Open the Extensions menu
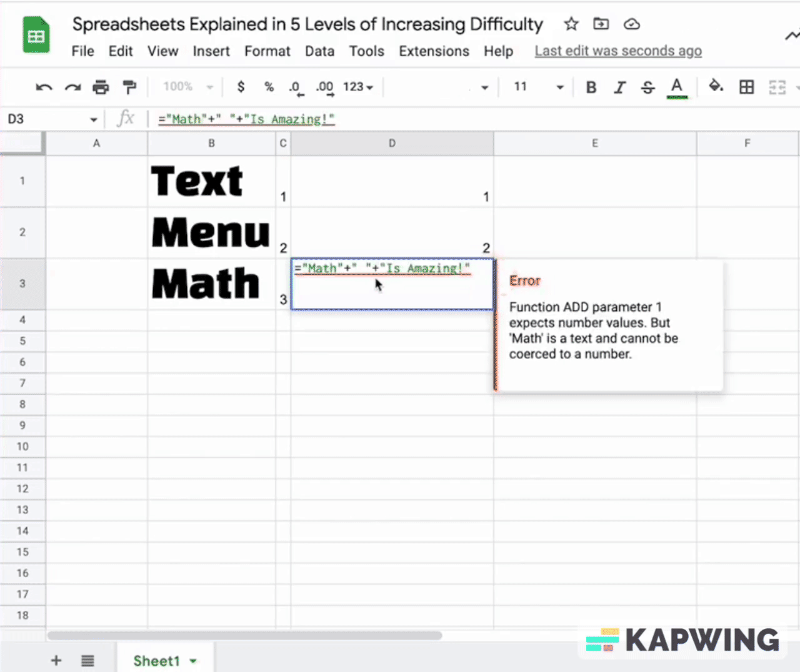This screenshot has height=672, width=800. point(434,51)
